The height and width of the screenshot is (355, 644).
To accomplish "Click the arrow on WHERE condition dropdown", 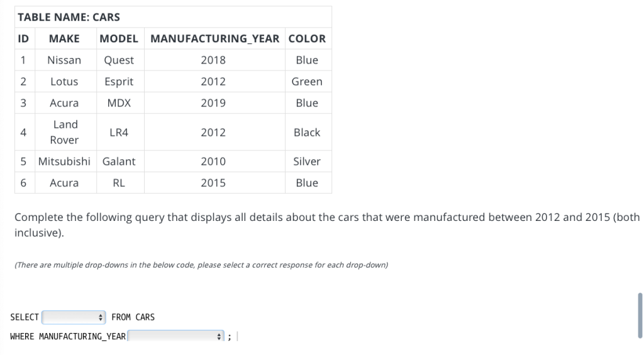I will pyautogui.click(x=219, y=337).
